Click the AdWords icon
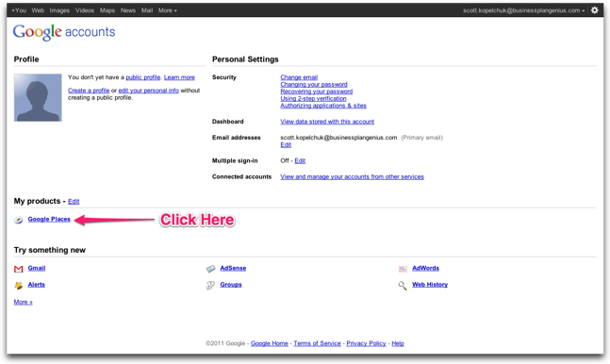Image resolution: width=610 pixels, height=364 pixels. [403, 269]
